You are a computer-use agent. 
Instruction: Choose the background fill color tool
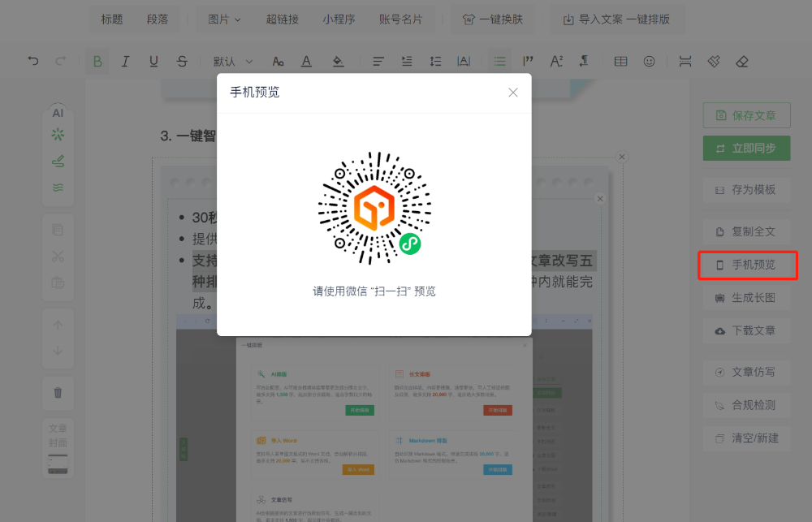(x=338, y=62)
